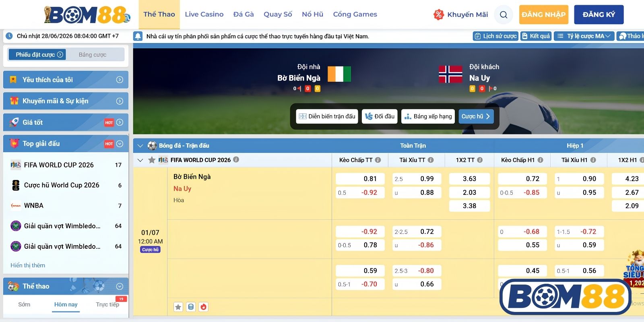Select the Phiếu đặt cược toggle
644x322 pixels.
pos(39,55)
